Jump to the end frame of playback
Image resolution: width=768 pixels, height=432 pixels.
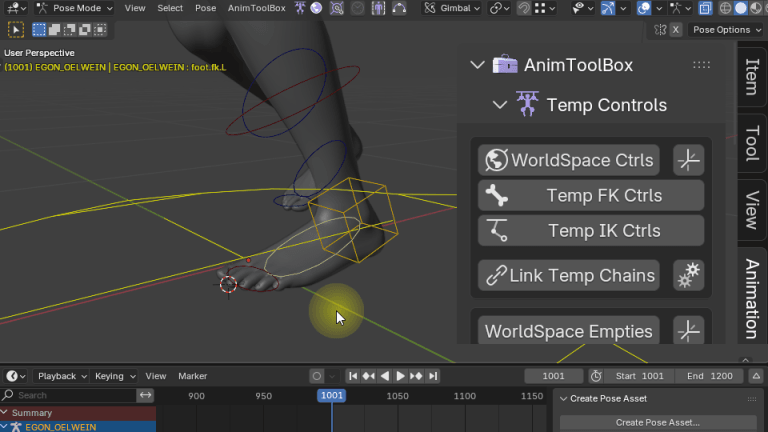pos(433,376)
